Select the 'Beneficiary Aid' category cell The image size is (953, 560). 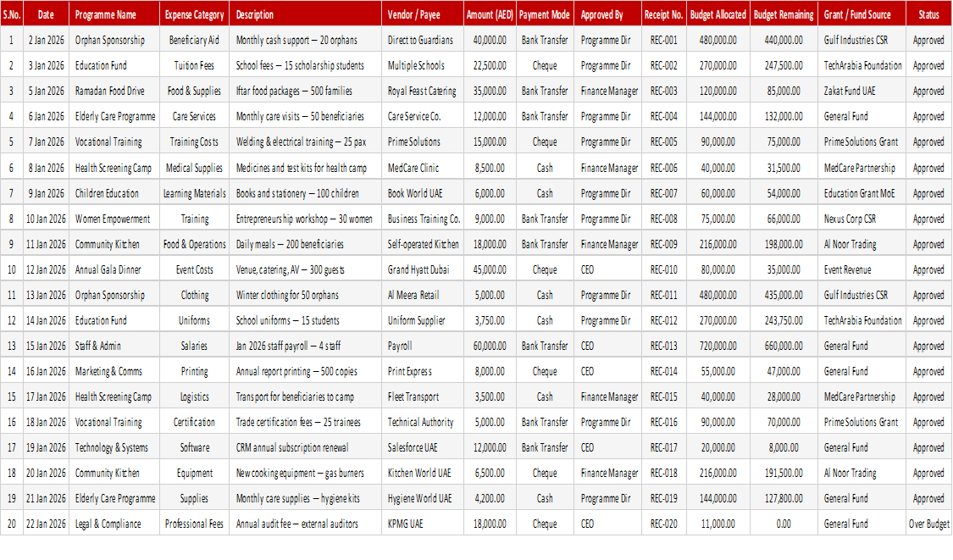point(195,40)
